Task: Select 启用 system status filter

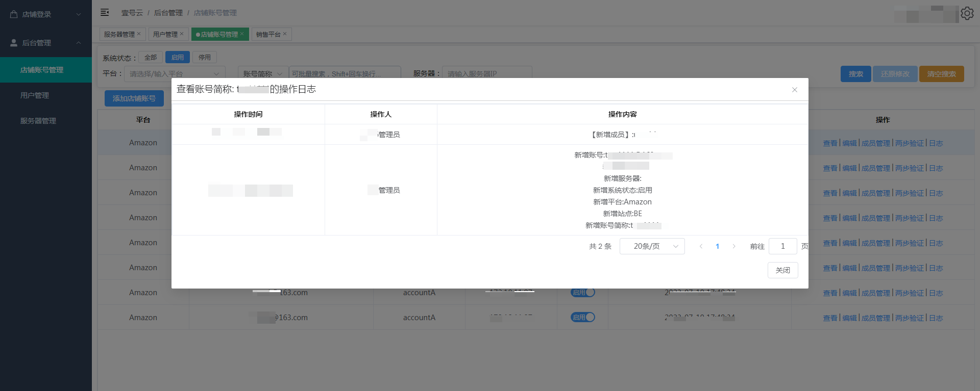Action: pyautogui.click(x=178, y=57)
